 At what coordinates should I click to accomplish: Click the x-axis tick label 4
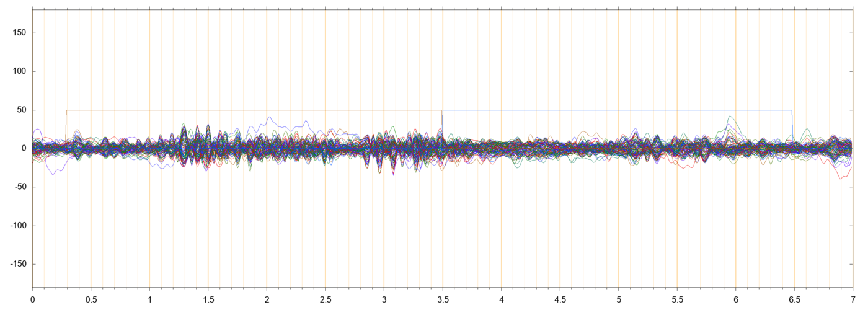tap(501, 299)
